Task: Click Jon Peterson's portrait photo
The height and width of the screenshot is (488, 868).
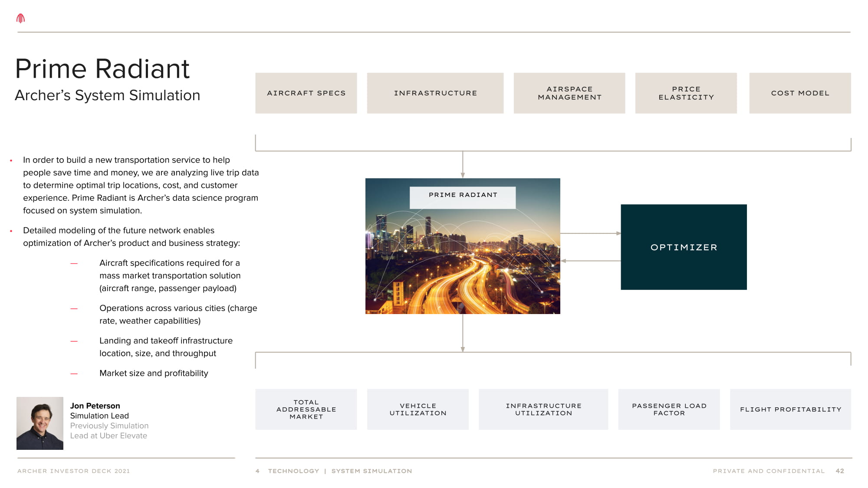Action: (40, 423)
